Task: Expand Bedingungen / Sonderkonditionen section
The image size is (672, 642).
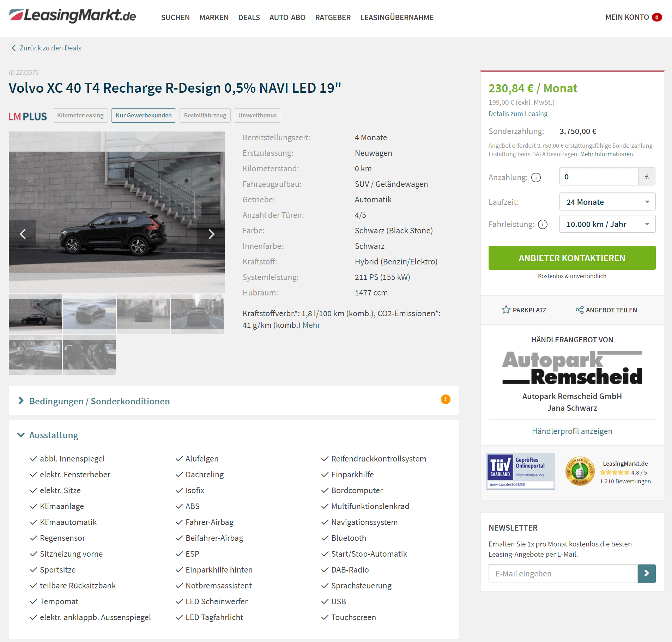Action: [x=99, y=401]
